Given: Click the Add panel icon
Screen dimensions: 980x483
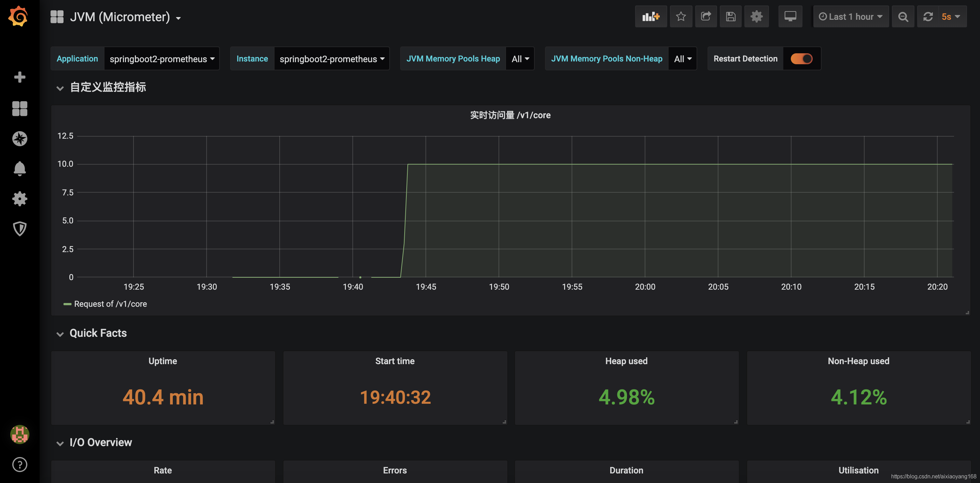Looking at the screenshot, I should [x=650, y=16].
